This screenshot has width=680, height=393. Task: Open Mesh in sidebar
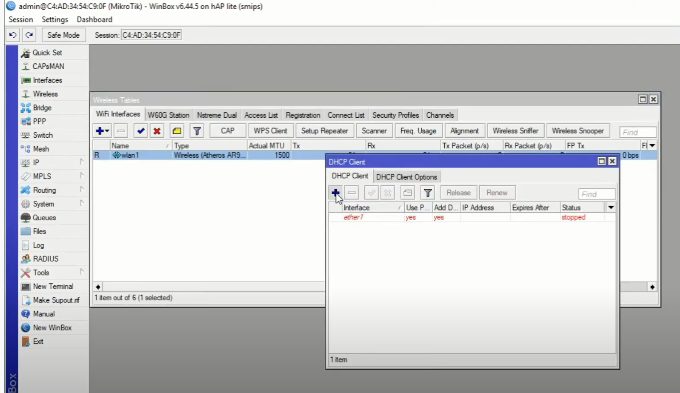41,149
